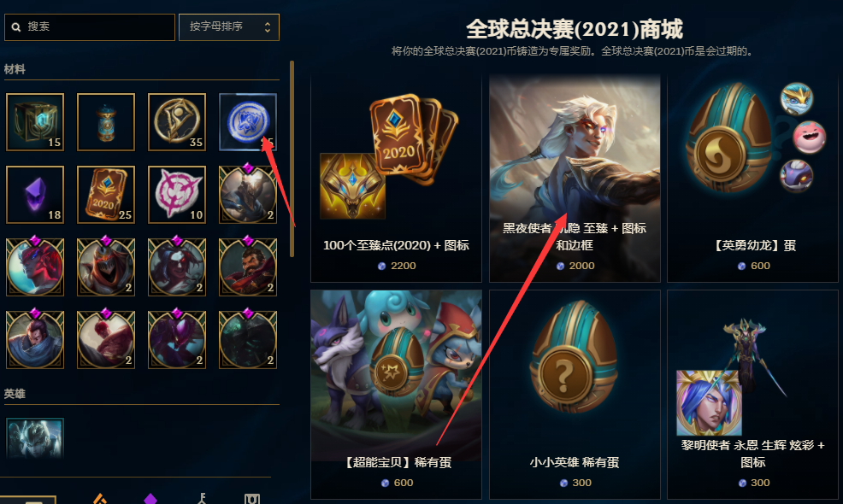The height and width of the screenshot is (504, 843).
Task: Select the 小小英雄 稀有蛋 question-mark egg
Action: coord(575,395)
